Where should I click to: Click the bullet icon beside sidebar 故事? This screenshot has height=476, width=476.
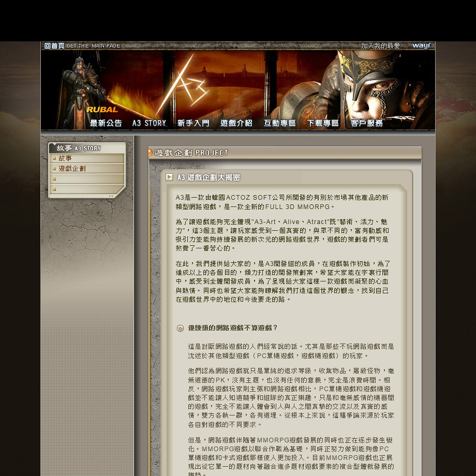pyautogui.click(x=54, y=158)
